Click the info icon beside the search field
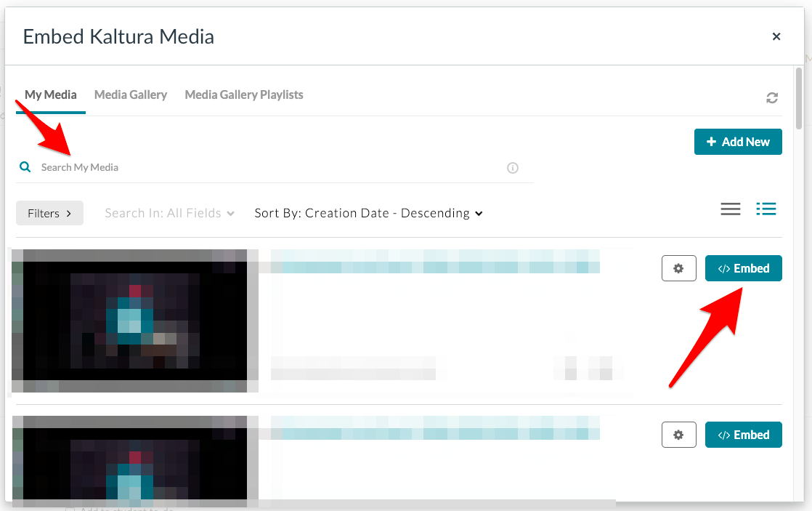This screenshot has width=812, height=511. [x=513, y=168]
